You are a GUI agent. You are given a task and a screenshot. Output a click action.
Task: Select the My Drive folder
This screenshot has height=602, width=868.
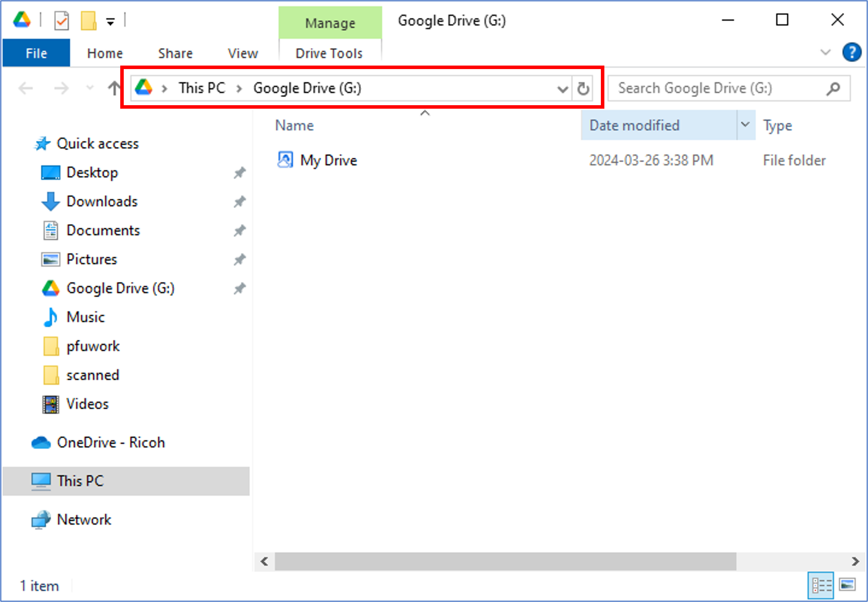tap(328, 160)
